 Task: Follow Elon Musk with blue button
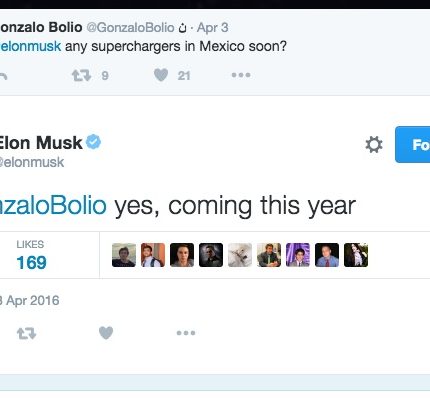pos(413,145)
